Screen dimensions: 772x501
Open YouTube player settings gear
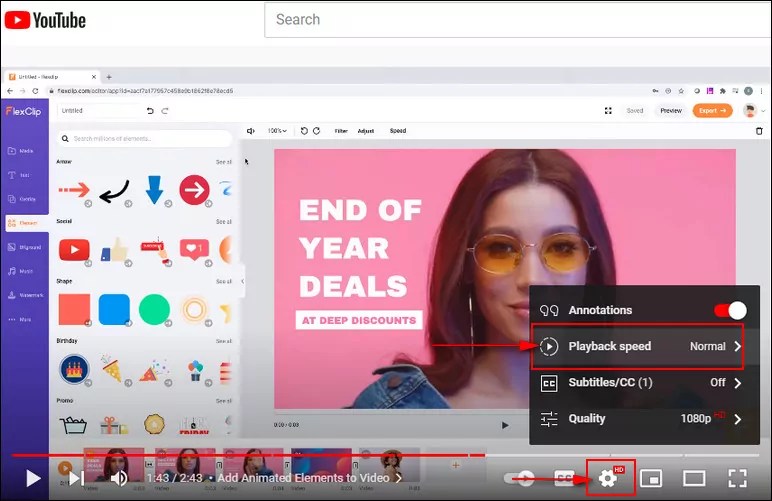pyautogui.click(x=608, y=478)
